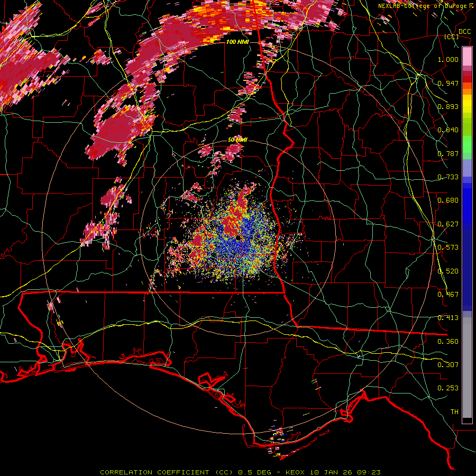Viewport: 476px width, 476px height.
Task: Click the 0.680 value on the color scale
Action: 448,200
